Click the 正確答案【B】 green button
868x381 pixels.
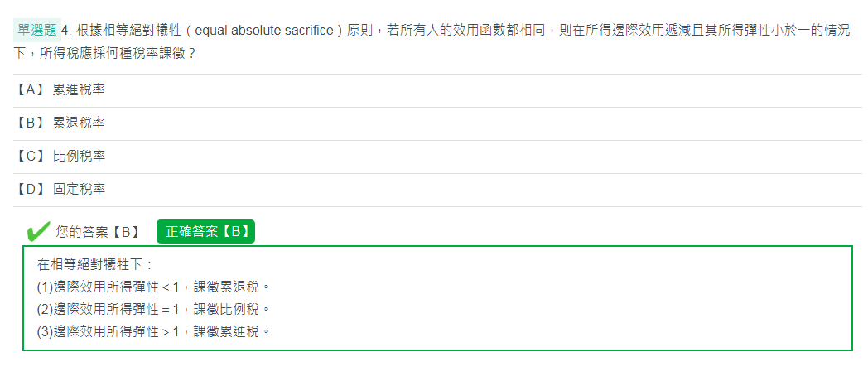(205, 231)
